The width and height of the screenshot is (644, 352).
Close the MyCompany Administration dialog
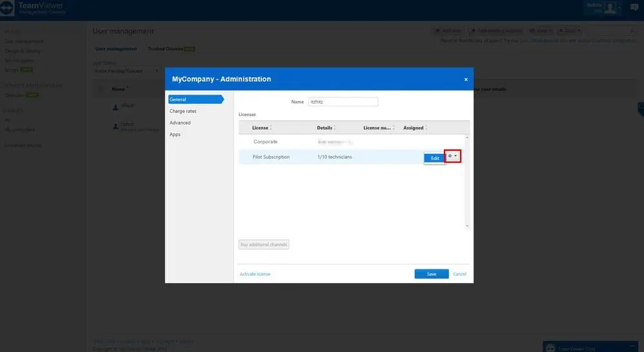[x=466, y=79]
